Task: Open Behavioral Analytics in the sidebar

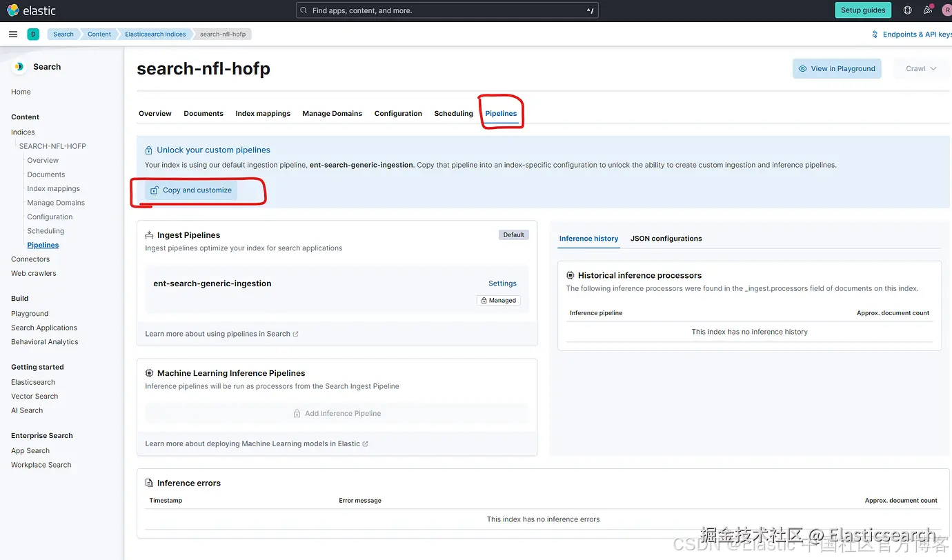Action: pyautogui.click(x=45, y=342)
